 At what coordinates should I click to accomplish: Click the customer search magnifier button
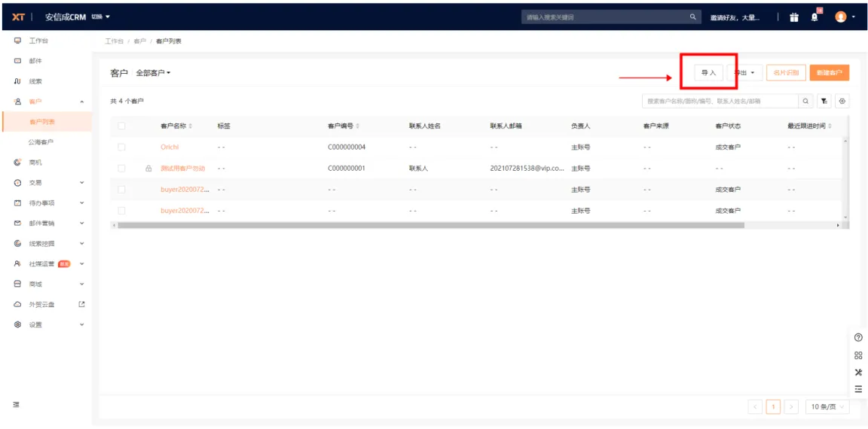805,101
